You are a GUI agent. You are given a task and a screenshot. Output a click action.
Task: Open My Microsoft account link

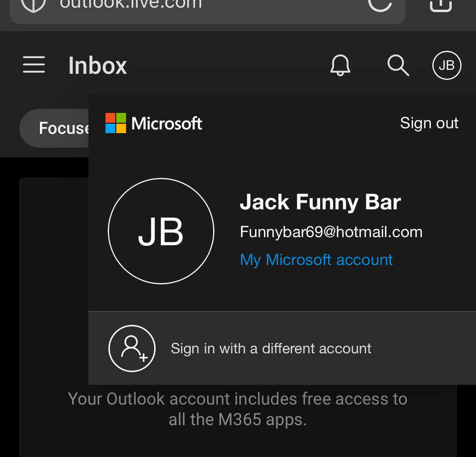click(x=316, y=260)
